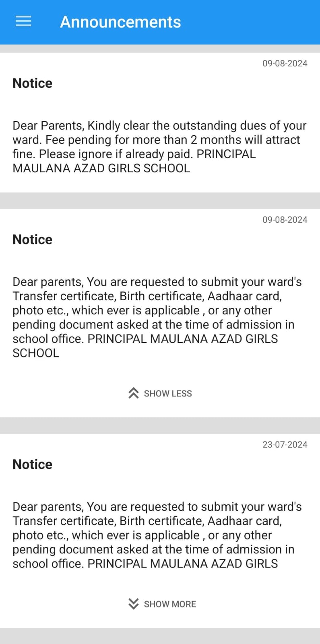Image resolution: width=320 pixels, height=644 pixels.
Task: Tap the "Transfer certificate, Birth certificate" line in expanded notice
Action: [147, 296]
